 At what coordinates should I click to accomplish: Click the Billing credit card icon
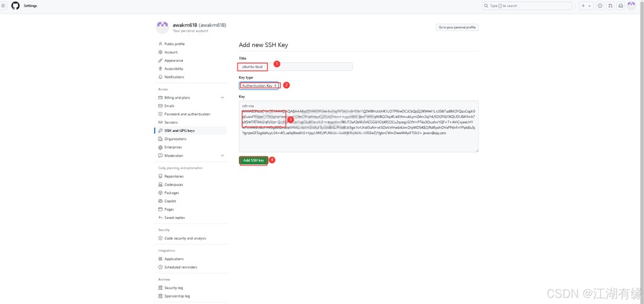(x=160, y=98)
